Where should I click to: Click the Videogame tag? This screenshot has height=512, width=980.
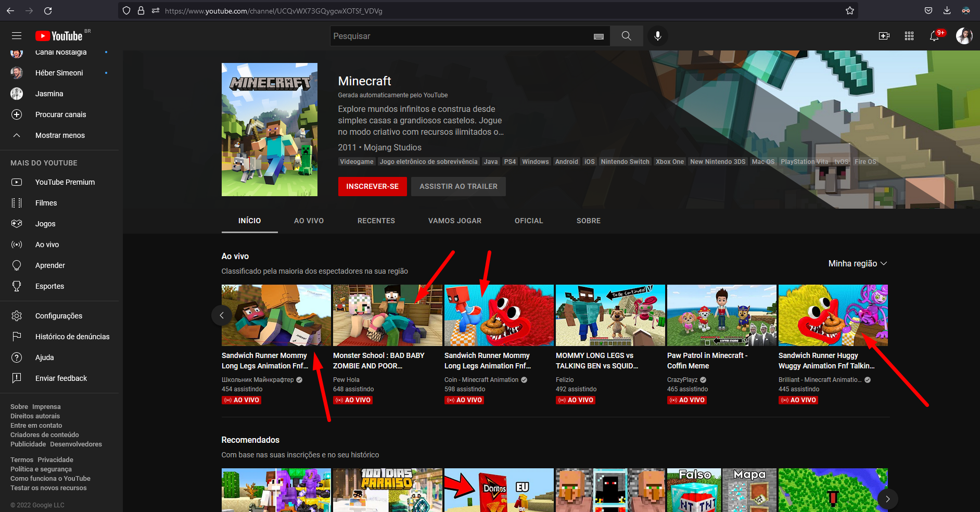(357, 162)
